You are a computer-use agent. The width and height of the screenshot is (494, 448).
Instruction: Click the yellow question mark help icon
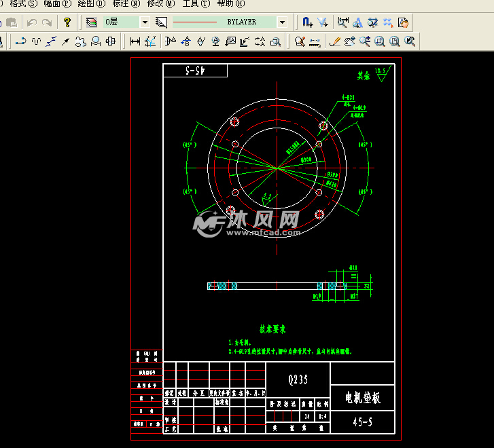(x=67, y=22)
